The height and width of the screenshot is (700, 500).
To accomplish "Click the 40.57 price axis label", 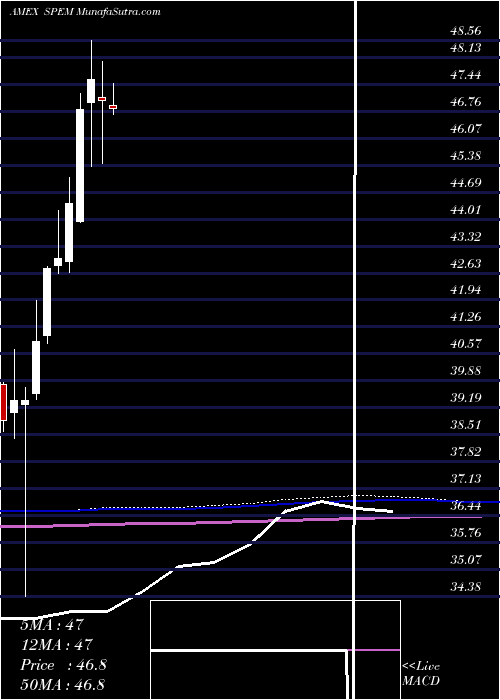I will pos(466,344).
